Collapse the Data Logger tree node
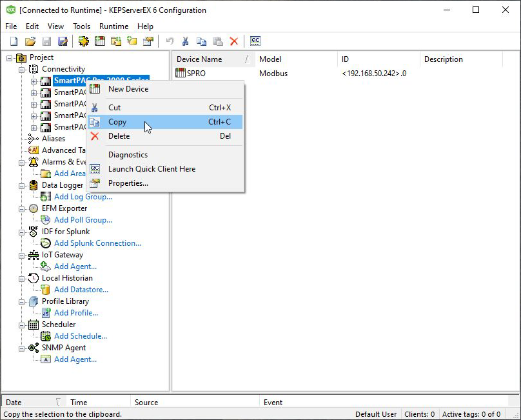The image size is (521, 420). 22,185
